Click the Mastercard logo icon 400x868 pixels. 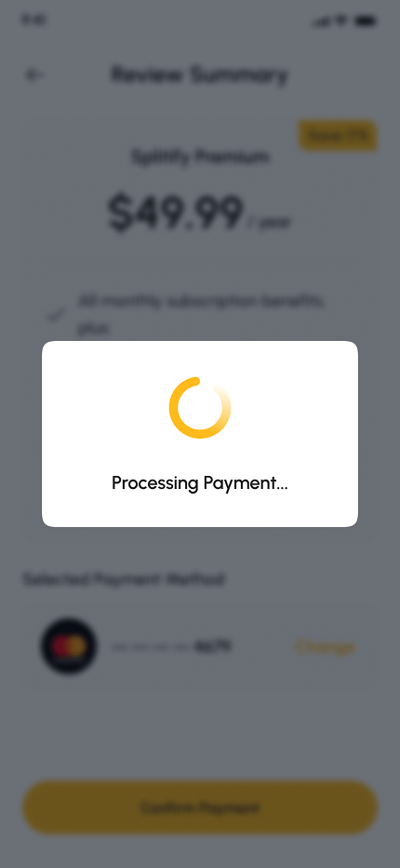point(69,646)
